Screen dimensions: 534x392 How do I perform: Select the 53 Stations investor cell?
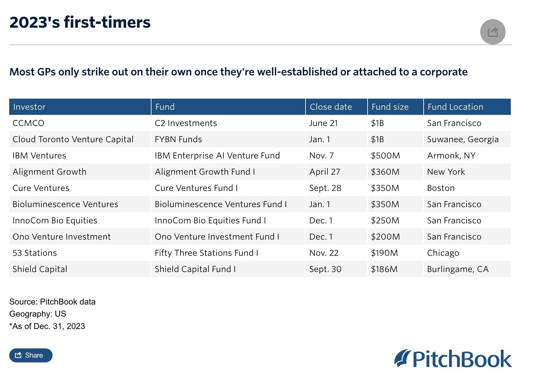pyautogui.click(x=35, y=253)
